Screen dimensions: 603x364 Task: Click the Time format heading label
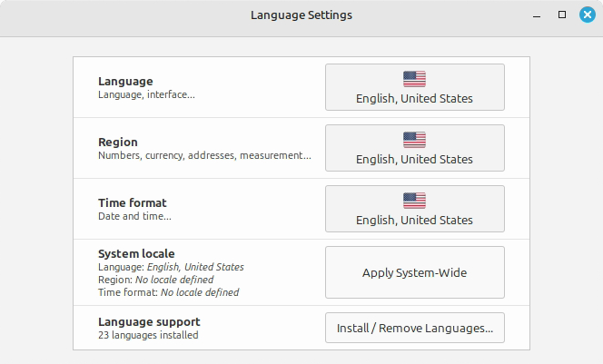133,202
